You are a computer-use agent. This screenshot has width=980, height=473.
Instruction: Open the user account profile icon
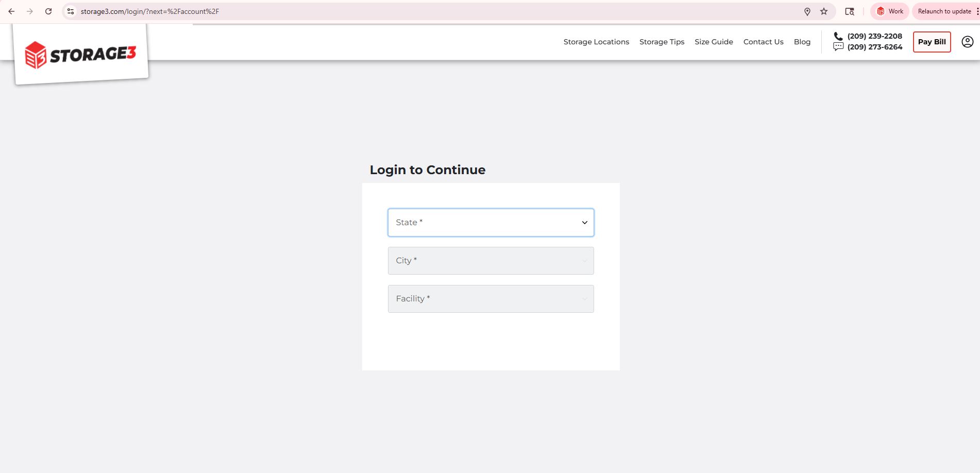pyautogui.click(x=967, y=42)
